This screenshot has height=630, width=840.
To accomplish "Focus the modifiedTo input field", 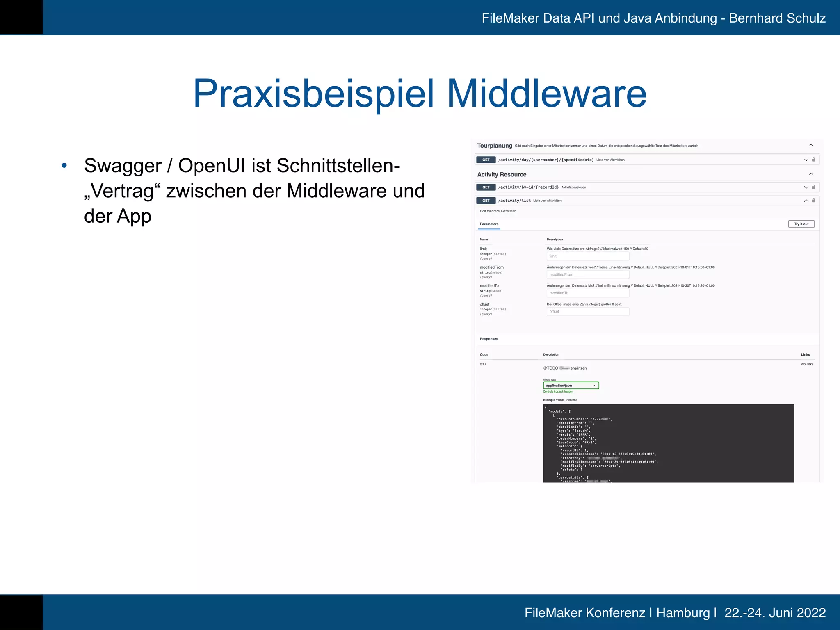I will pyautogui.click(x=588, y=293).
